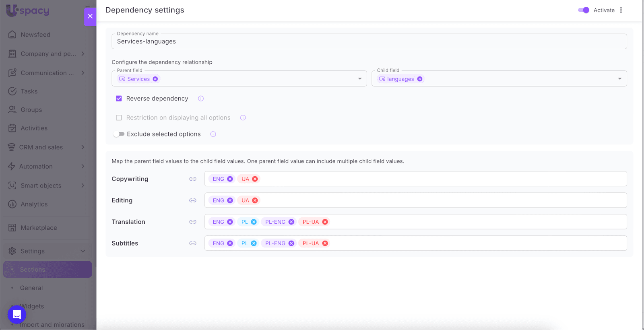The height and width of the screenshot is (330, 644).
Task: Open the three-dot menu near Activate
Action: point(621,10)
